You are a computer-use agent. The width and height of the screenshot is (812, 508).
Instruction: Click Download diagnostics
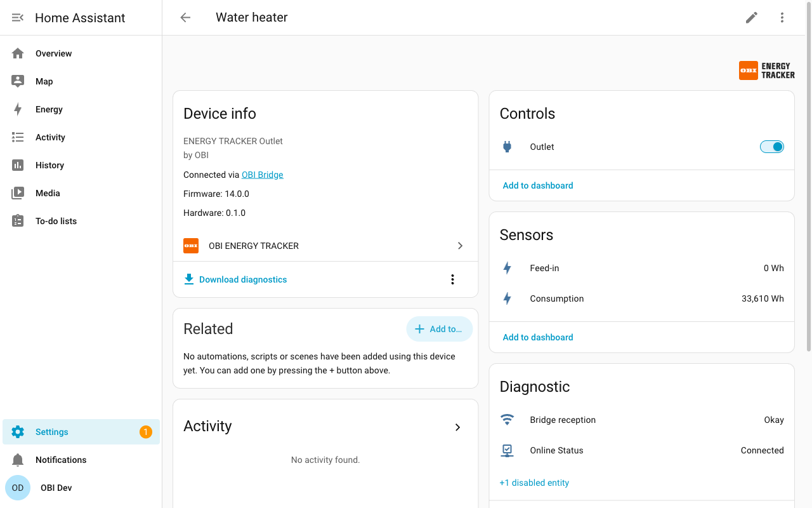[235, 279]
